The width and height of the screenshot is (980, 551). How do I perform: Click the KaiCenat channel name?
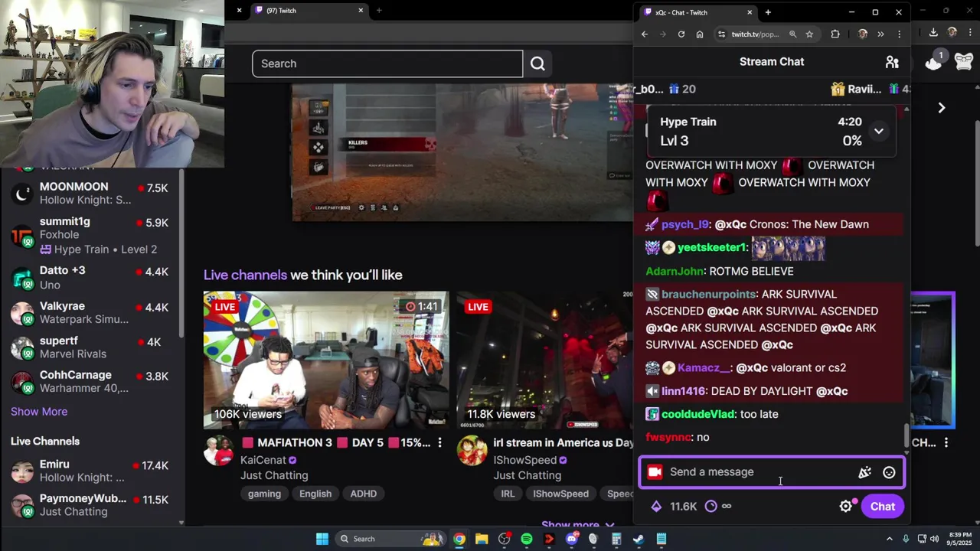pyautogui.click(x=263, y=460)
